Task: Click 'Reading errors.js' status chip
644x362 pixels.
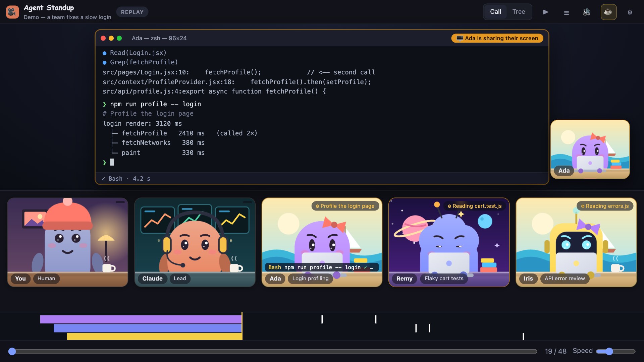Action: click(605, 206)
